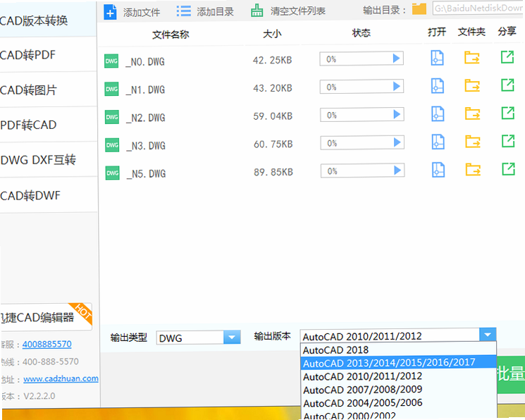Screen dimensions: 525x420
Task: Open the output directory folder icon
Action: (419, 8)
